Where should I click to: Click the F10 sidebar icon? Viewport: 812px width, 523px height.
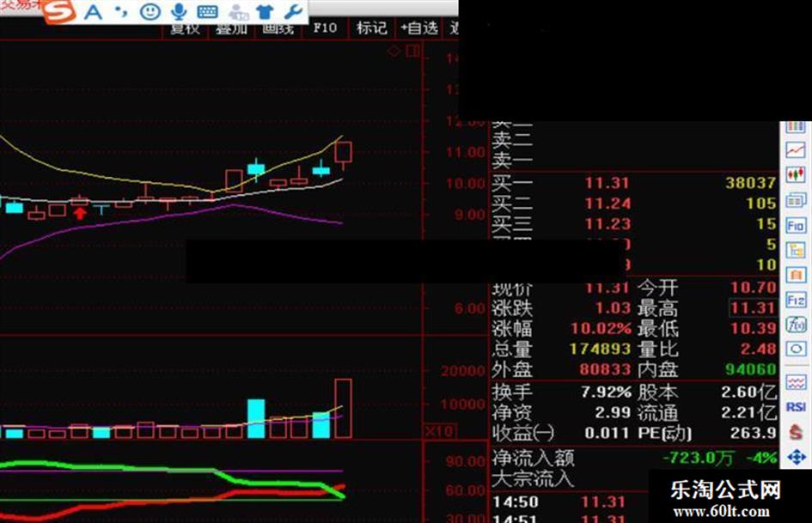[796, 225]
